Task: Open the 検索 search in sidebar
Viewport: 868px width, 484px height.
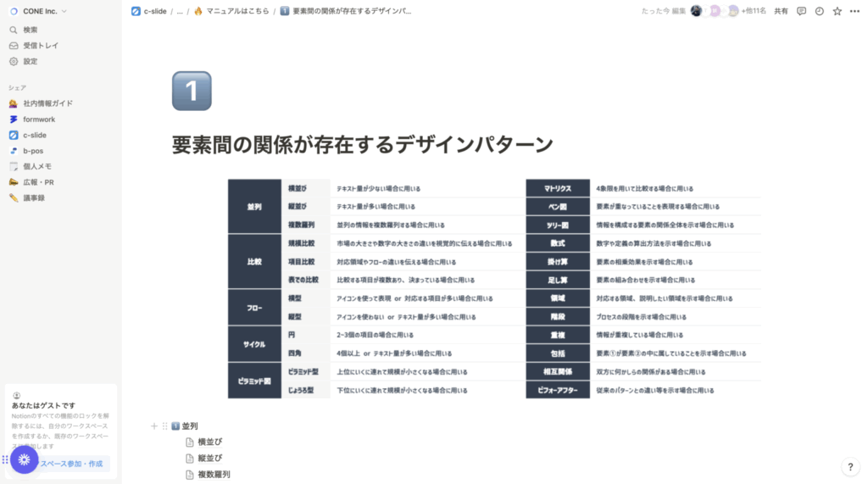Action: [x=30, y=30]
